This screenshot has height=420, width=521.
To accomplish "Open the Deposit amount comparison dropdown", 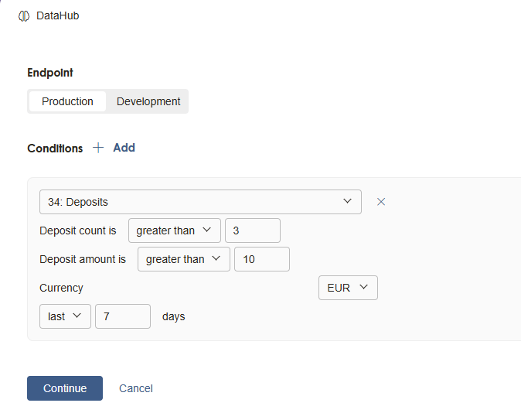I will coord(183,259).
